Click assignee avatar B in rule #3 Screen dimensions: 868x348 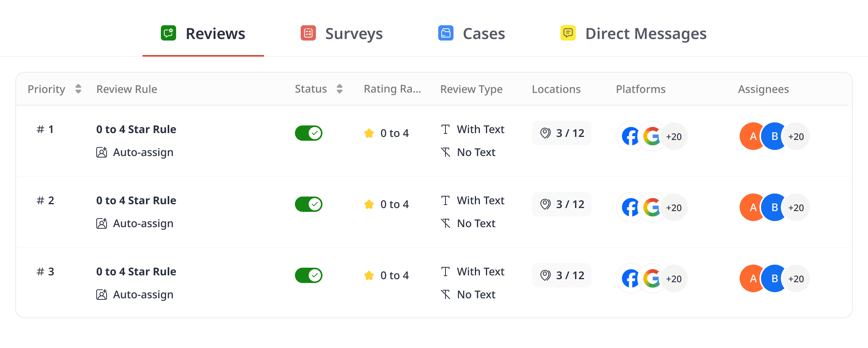coord(774,279)
